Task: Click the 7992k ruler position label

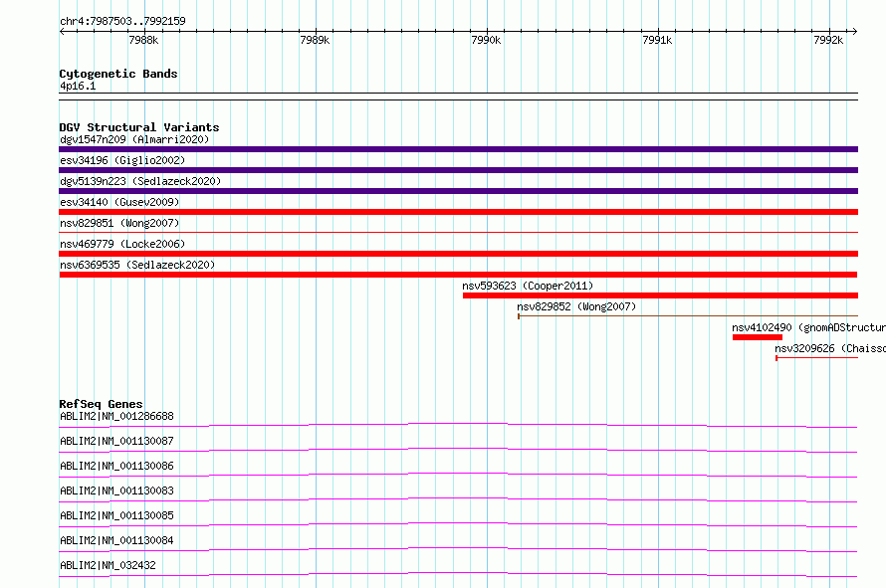Action: click(x=828, y=40)
